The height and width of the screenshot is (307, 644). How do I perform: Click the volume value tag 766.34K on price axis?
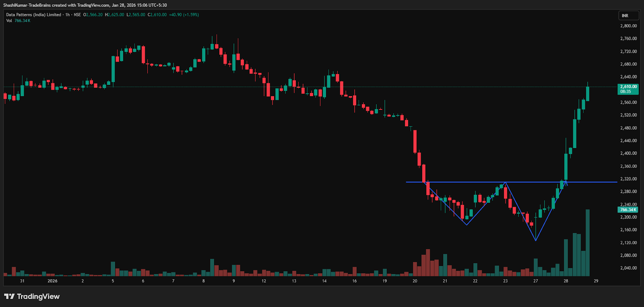(x=627, y=210)
